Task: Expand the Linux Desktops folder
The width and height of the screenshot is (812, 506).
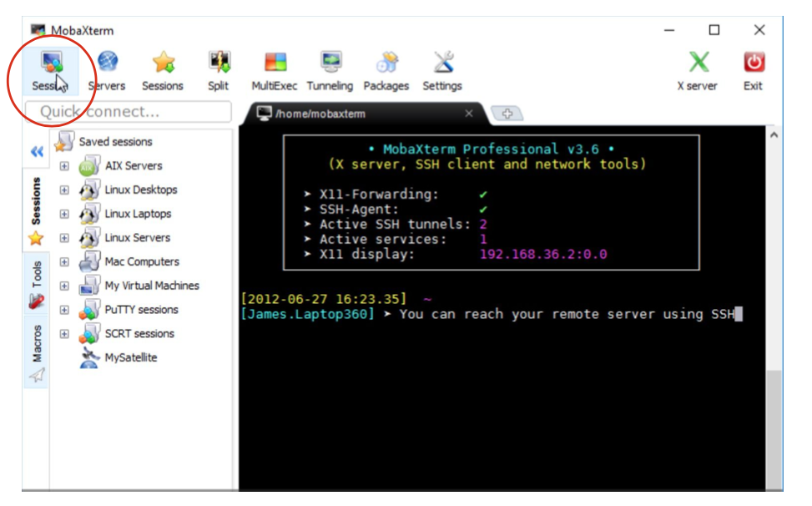Action: (64, 190)
